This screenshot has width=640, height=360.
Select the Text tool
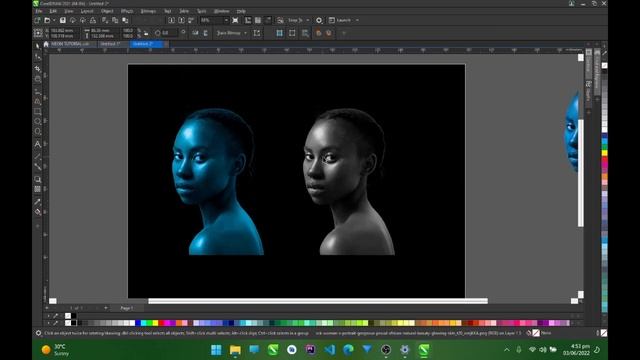tap(38, 144)
